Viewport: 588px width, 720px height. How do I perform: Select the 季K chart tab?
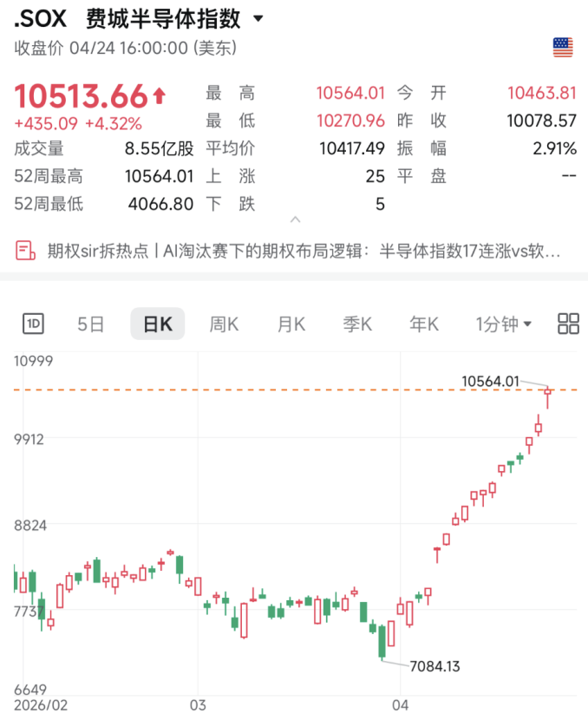(357, 324)
